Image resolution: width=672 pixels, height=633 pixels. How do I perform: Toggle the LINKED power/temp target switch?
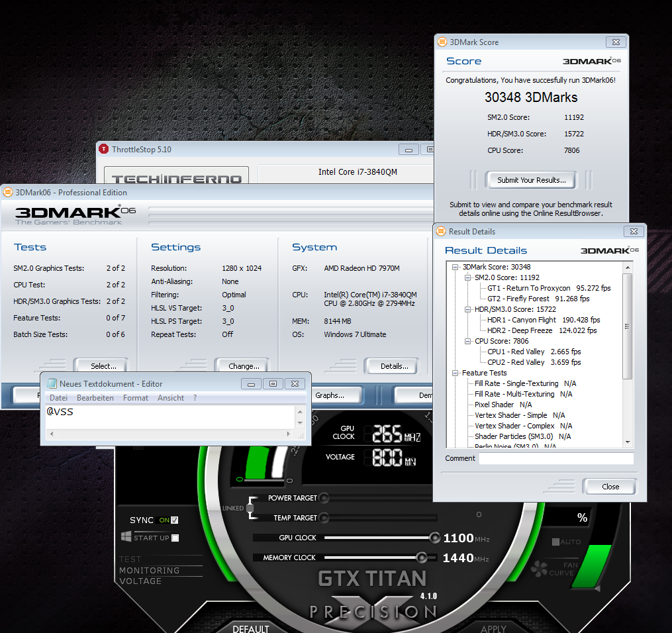pos(250,509)
